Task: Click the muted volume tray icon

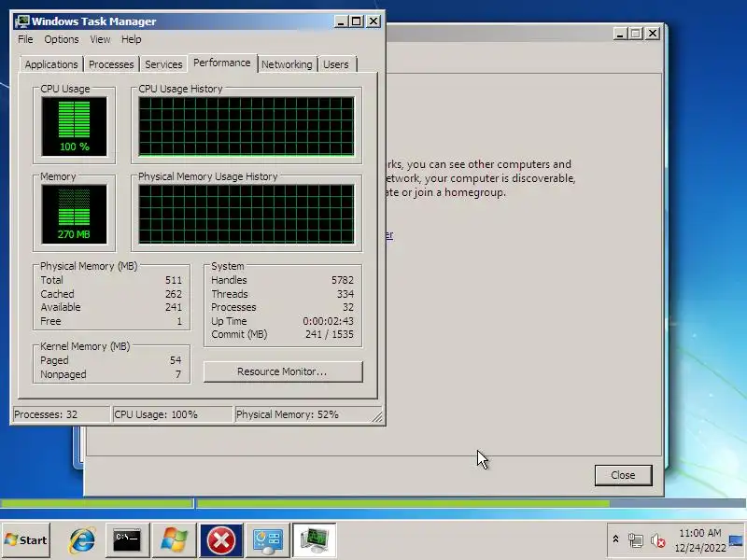Action: pyautogui.click(x=657, y=540)
